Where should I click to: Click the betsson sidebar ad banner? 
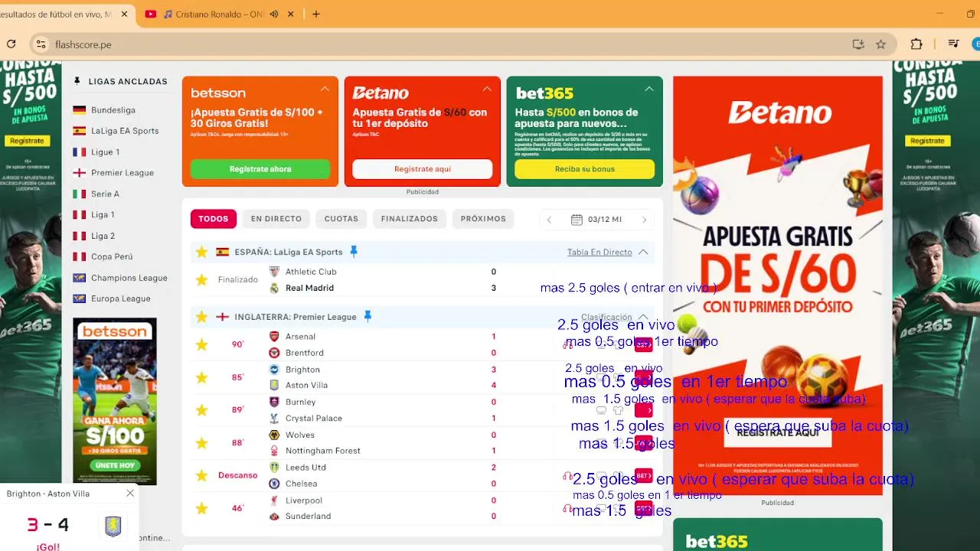tap(115, 402)
